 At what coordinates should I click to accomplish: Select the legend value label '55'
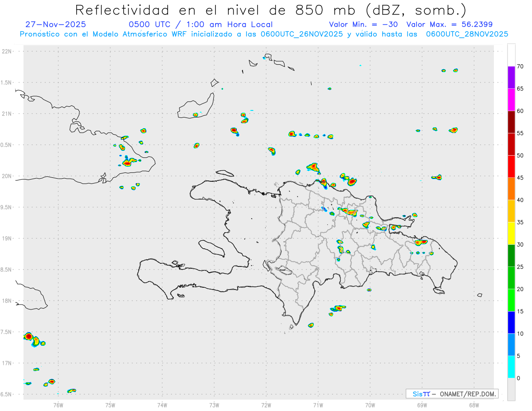point(520,133)
